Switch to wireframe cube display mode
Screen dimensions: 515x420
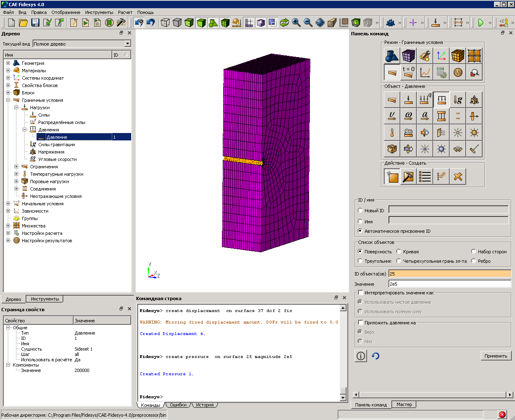point(165,23)
